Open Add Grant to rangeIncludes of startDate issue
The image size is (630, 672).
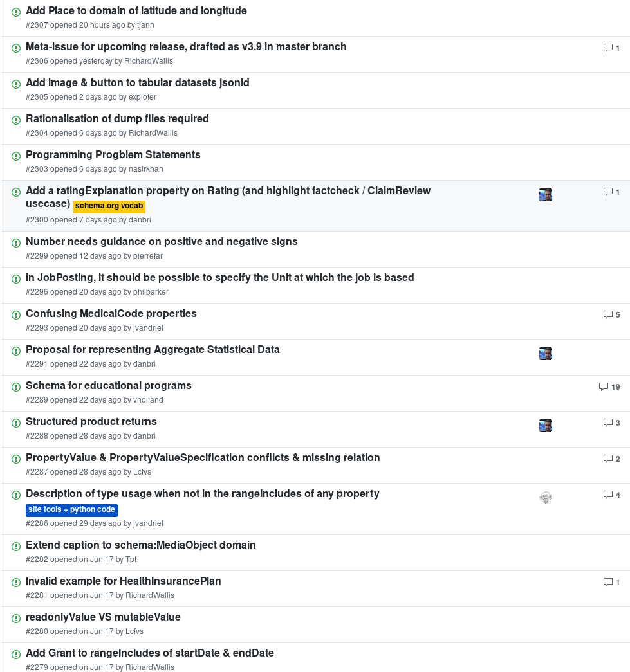coord(149,653)
